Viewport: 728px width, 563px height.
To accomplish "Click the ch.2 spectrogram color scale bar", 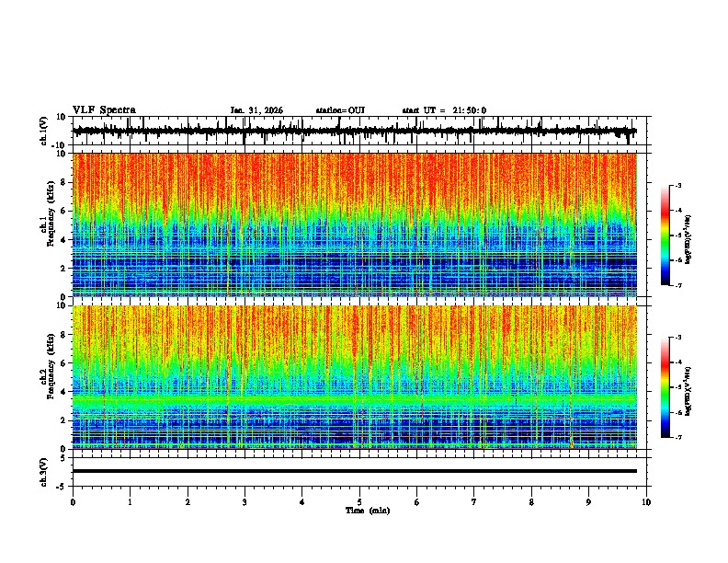I will (665, 387).
